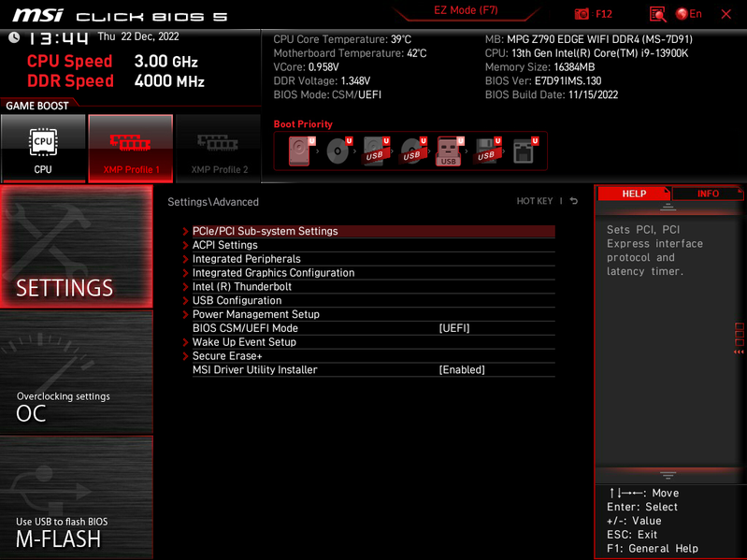Switch to EZ Mode (F7)

coord(466,10)
